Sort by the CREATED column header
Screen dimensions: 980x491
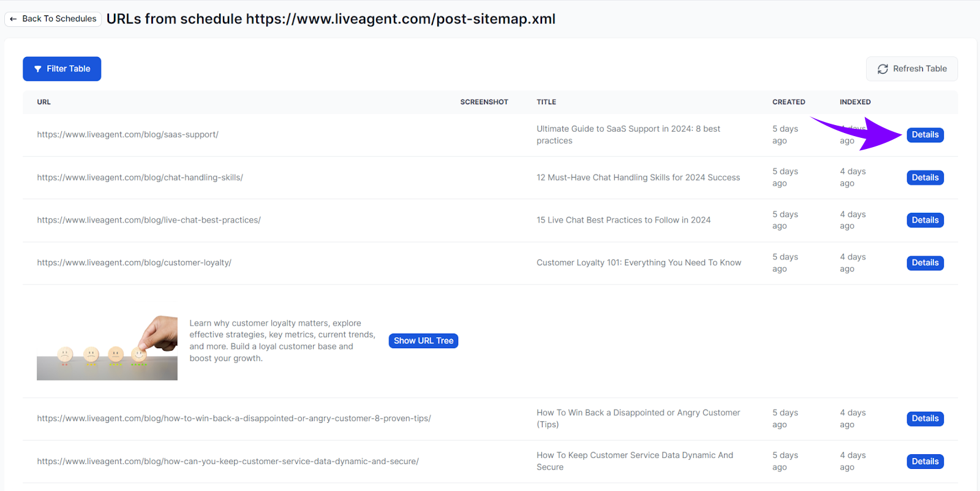point(788,102)
